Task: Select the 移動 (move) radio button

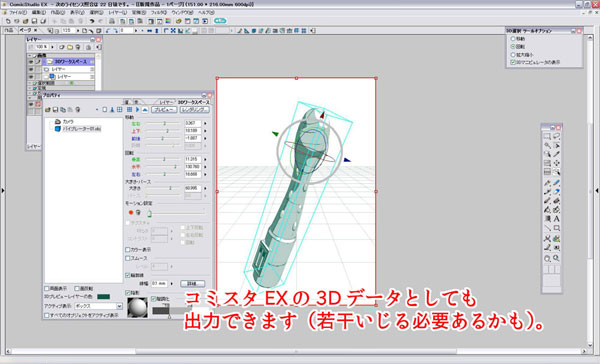Action: click(513, 39)
